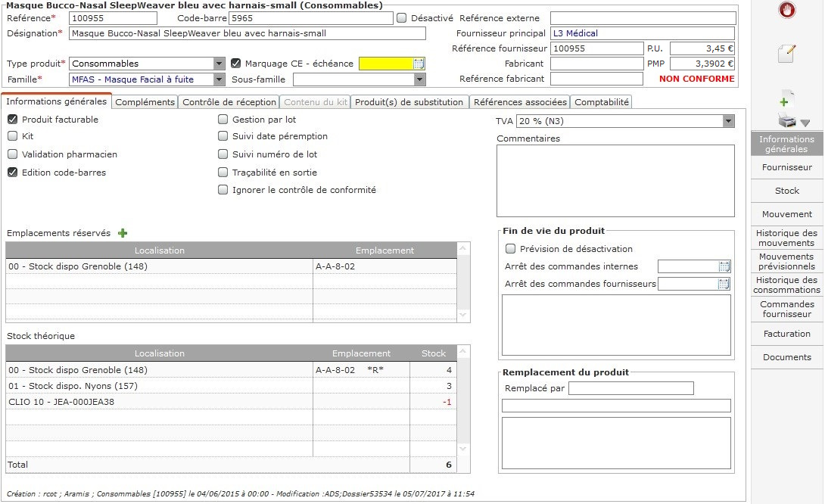Open the TVA rate dropdown
Image resolution: width=825 pixels, height=504 pixels.
(728, 121)
